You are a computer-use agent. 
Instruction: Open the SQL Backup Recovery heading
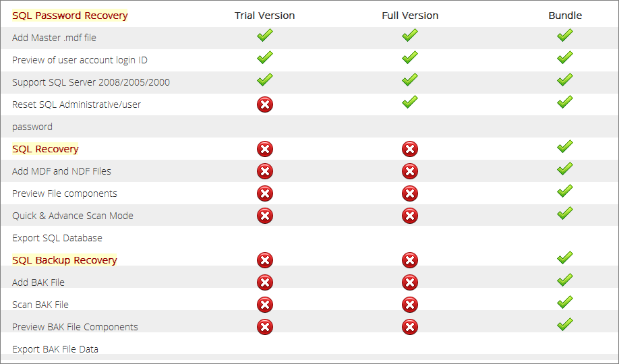[65, 260]
